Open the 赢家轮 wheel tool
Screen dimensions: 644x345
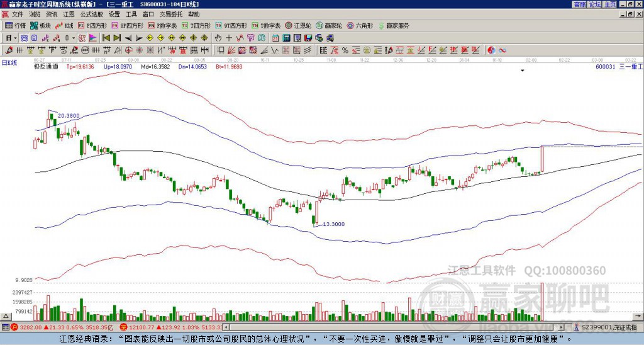329,25
